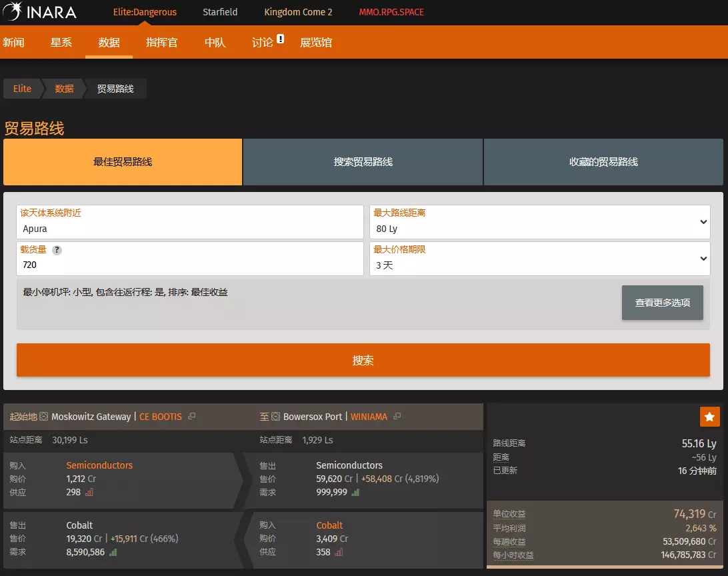728x576 pixels.
Task: Click the 每小时收益 label
Action: (513, 555)
